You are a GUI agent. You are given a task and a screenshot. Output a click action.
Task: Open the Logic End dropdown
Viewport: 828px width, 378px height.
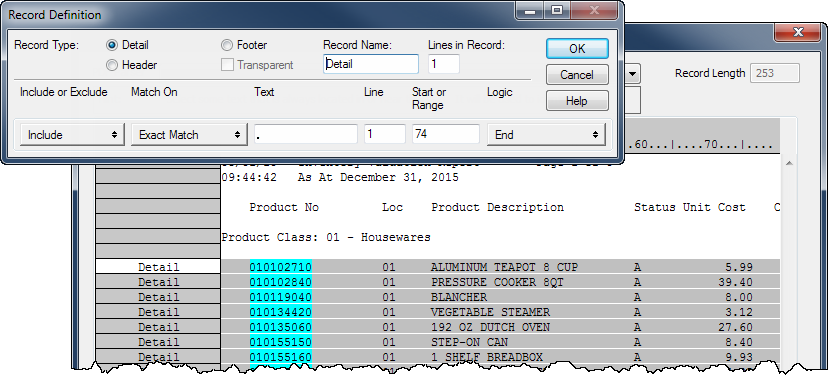pos(546,135)
